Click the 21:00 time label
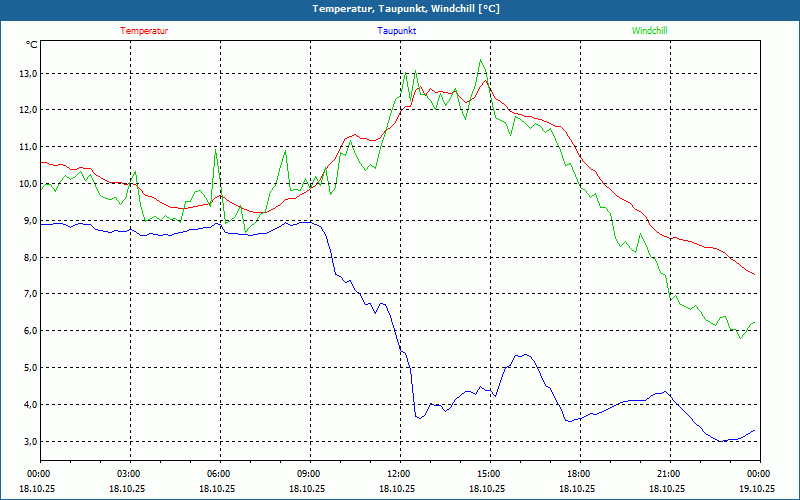 tap(668, 474)
